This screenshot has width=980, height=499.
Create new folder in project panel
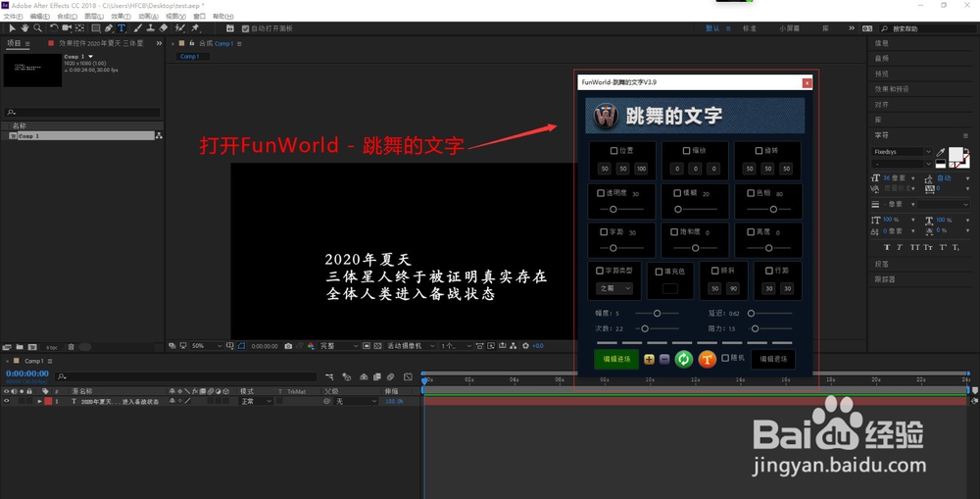[x=20, y=347]
